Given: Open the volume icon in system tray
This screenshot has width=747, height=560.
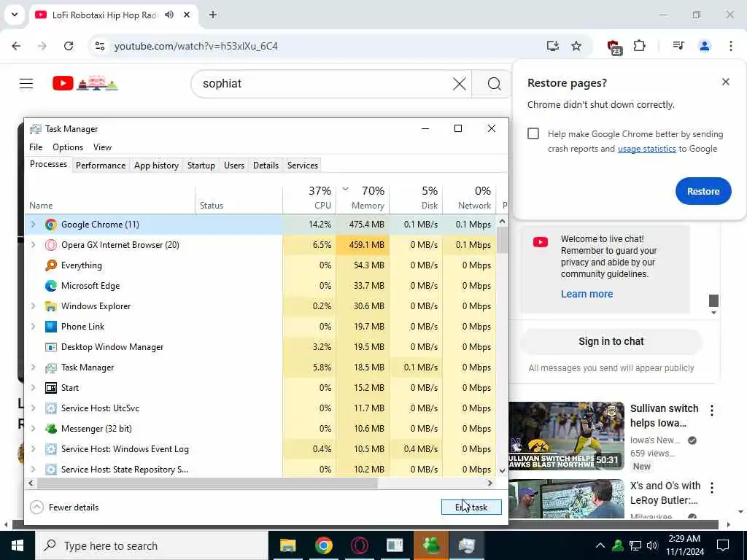Looking at the screenshot, I should pos(652,545).
